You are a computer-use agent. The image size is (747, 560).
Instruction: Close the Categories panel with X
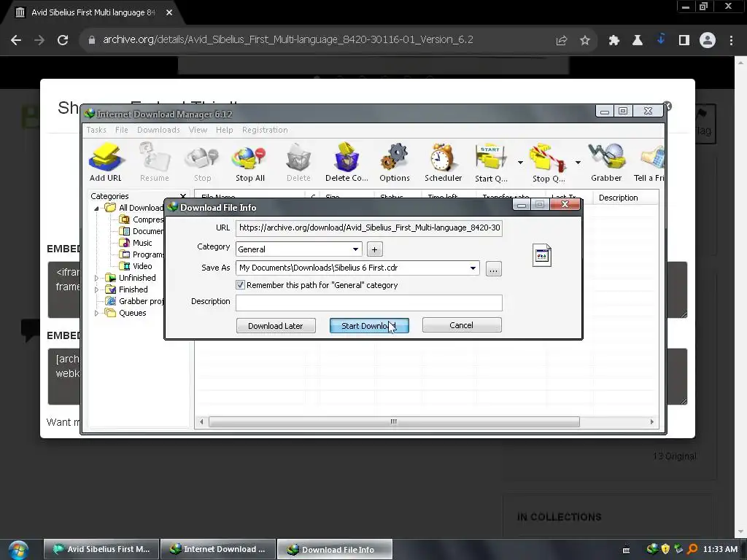click(183, 196)
